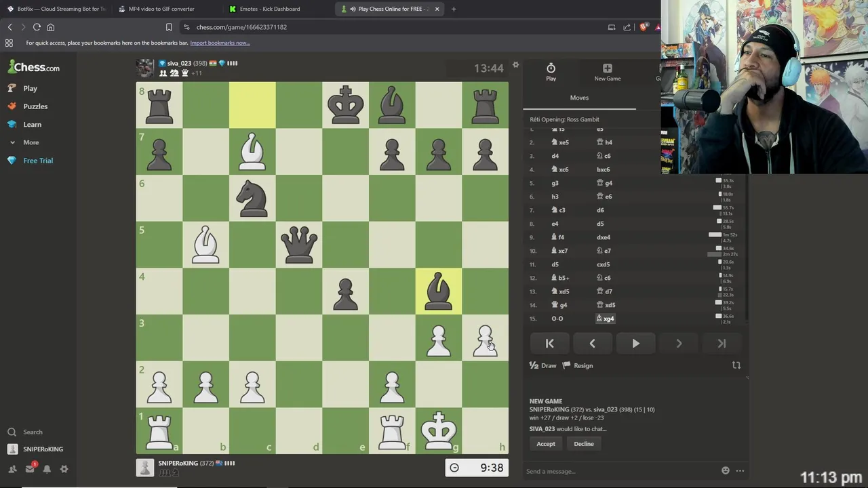Open Puzzles in the left sidebar
868x488 pixels.
click(x=28, y=106)
